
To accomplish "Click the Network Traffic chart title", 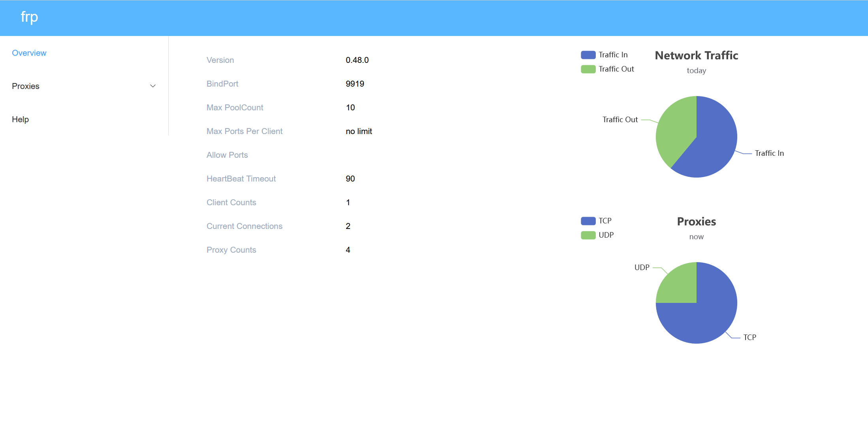I will tap(696, 56).
